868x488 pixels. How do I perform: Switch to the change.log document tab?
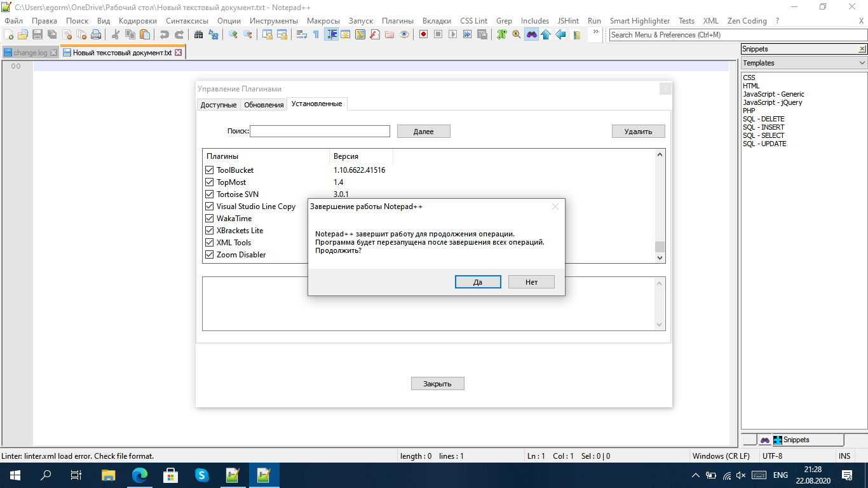pos(31,53)
